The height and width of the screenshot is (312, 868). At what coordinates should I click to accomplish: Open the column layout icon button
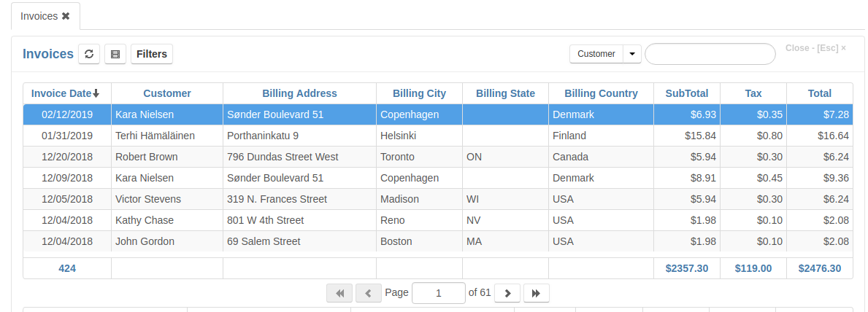(x=115, y=54)
